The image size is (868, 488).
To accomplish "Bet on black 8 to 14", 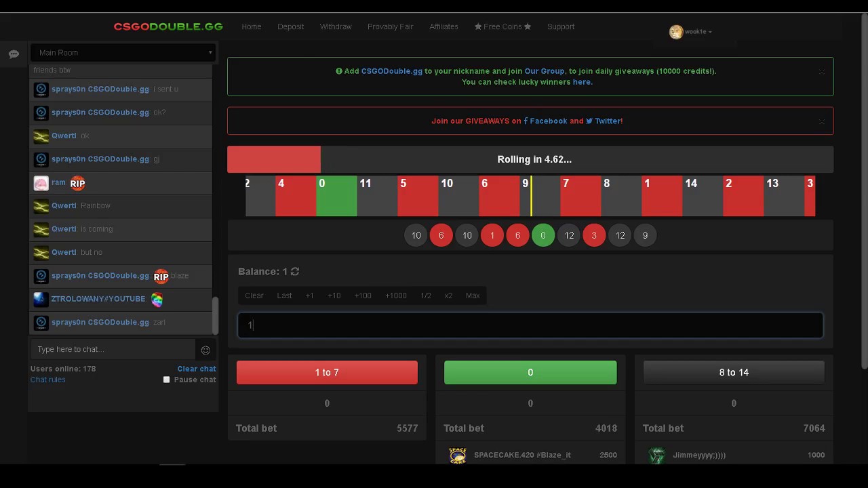I will (x=734, y=372).
